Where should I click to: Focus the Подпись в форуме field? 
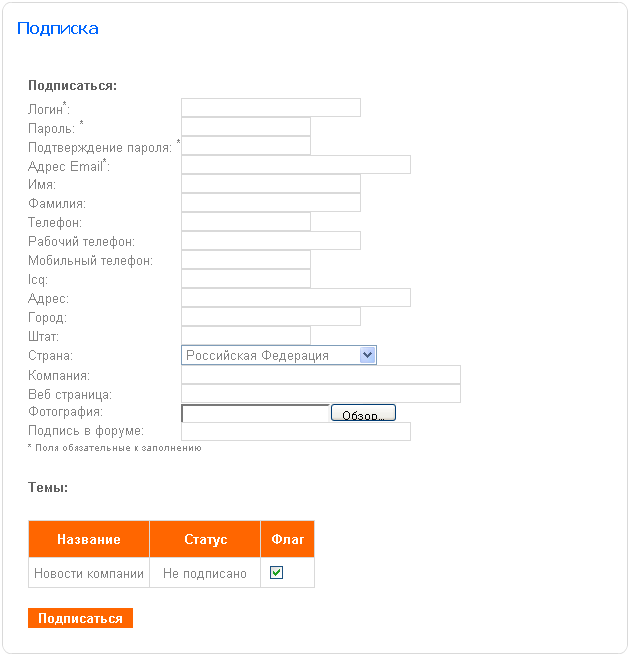coord(295,431)
